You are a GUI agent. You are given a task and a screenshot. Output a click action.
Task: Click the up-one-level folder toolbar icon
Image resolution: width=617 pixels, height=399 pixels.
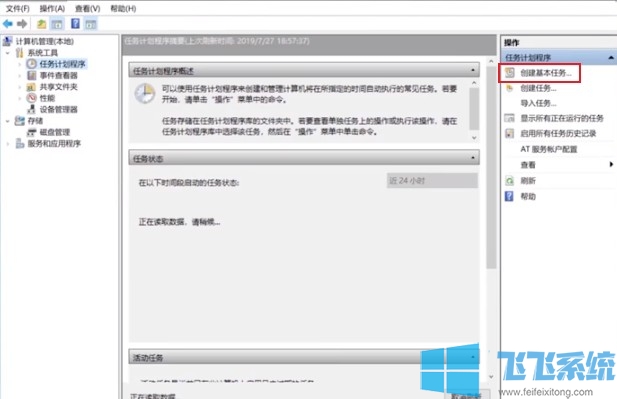41,24
